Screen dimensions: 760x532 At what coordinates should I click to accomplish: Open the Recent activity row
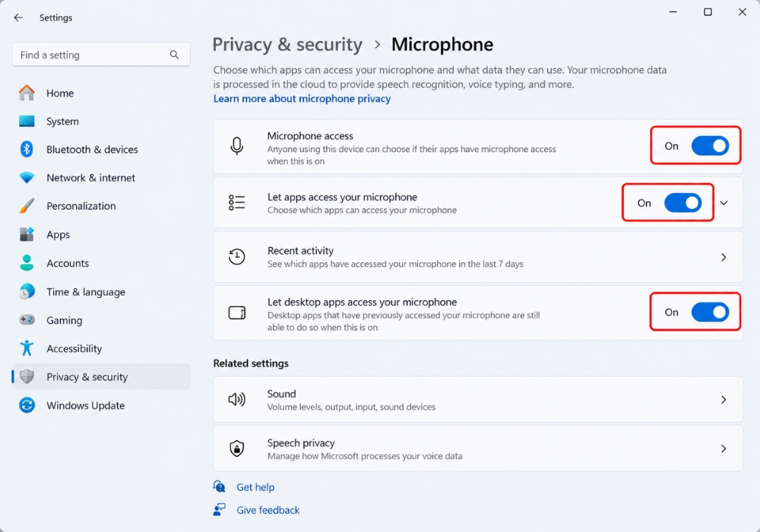(x=478, y=257)
